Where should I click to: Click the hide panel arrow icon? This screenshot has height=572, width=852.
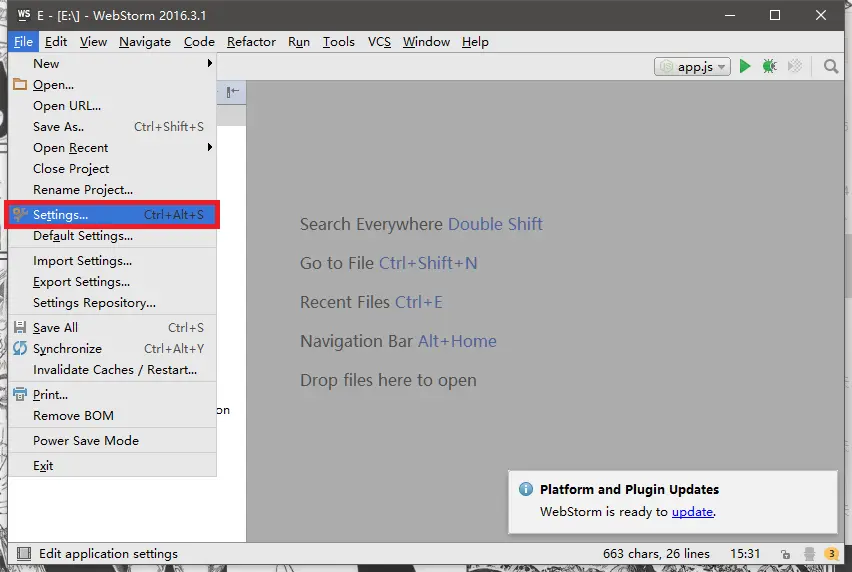click(233, 92)
